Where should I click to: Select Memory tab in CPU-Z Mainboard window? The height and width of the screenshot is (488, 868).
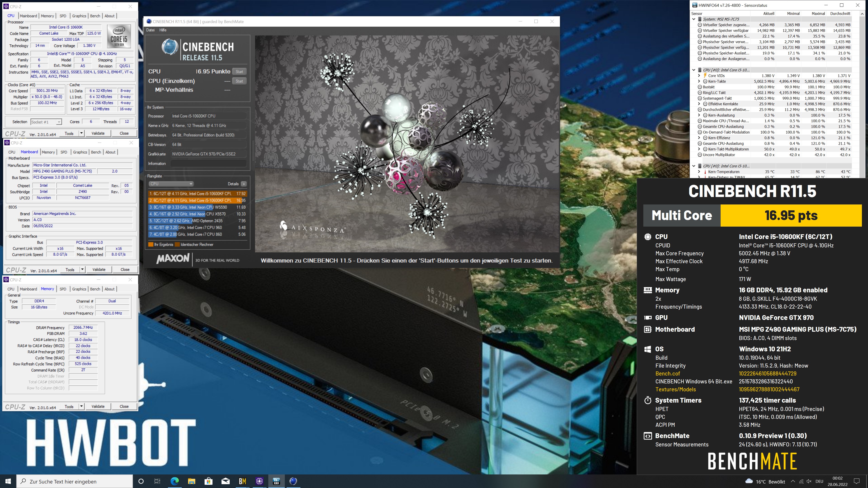click(x=48, y=152)
